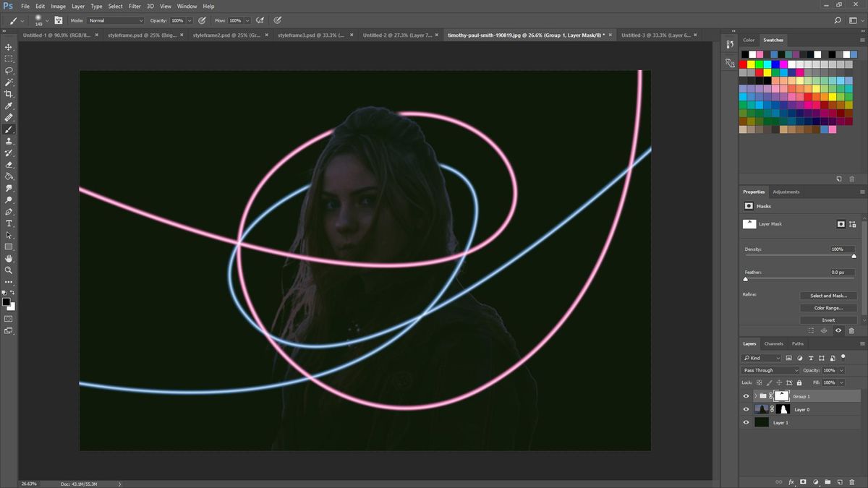Open the Filter menu
Viewport: 868px width, 488px height.
coord(135,6)
